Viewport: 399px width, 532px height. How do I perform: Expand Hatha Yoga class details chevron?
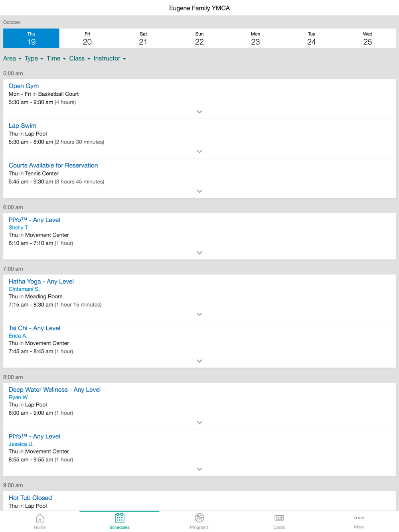(199, 314)
